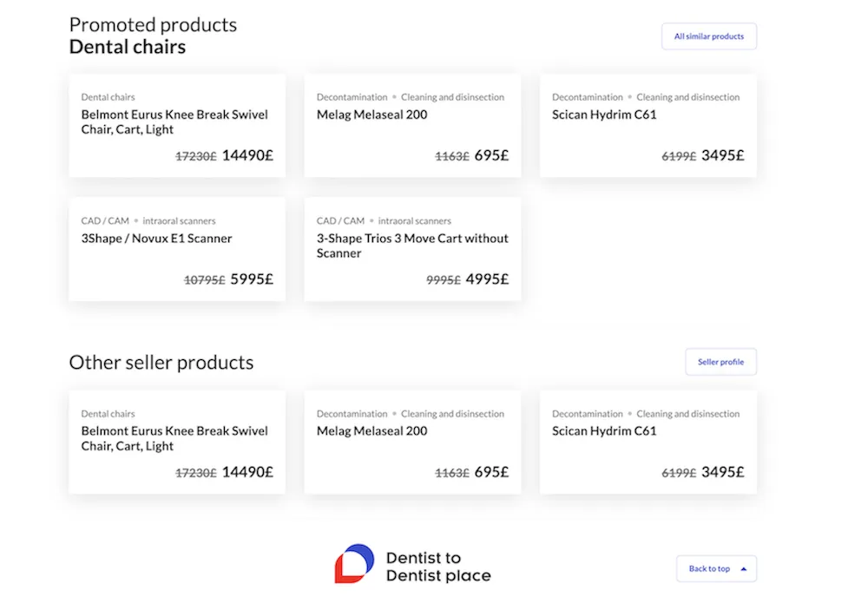Screen dimensions: 848x616
Task: Open Belmont Eurus chair under Other seller products
Action: [x=177, y=442]
